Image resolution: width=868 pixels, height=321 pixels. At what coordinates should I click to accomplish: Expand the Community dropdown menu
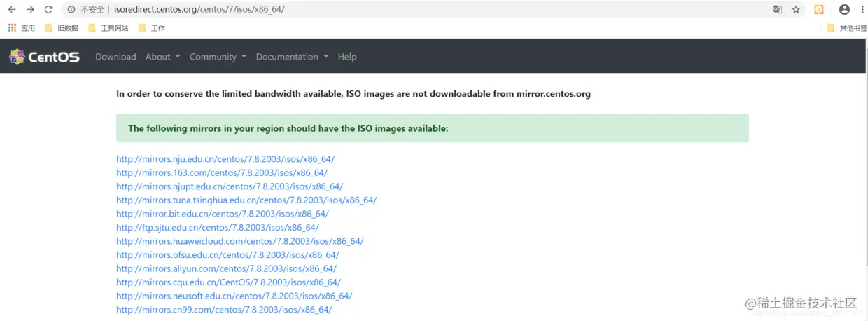pyautogui.click(x=218, y=57)
